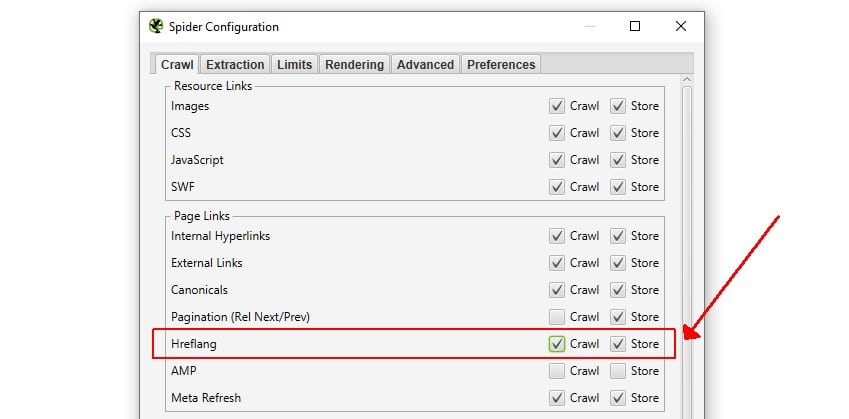Enable Store for AMP
849x419 pixels.
[x=618, y=371]
